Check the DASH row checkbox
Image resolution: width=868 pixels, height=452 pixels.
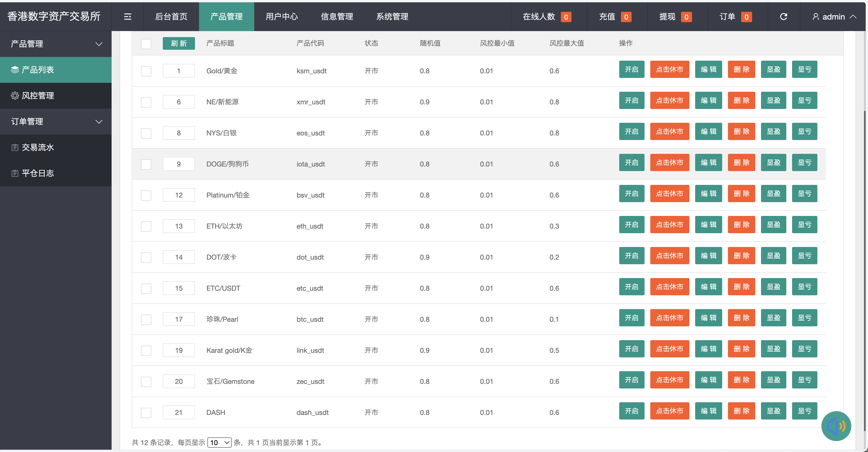pos(146,413)
